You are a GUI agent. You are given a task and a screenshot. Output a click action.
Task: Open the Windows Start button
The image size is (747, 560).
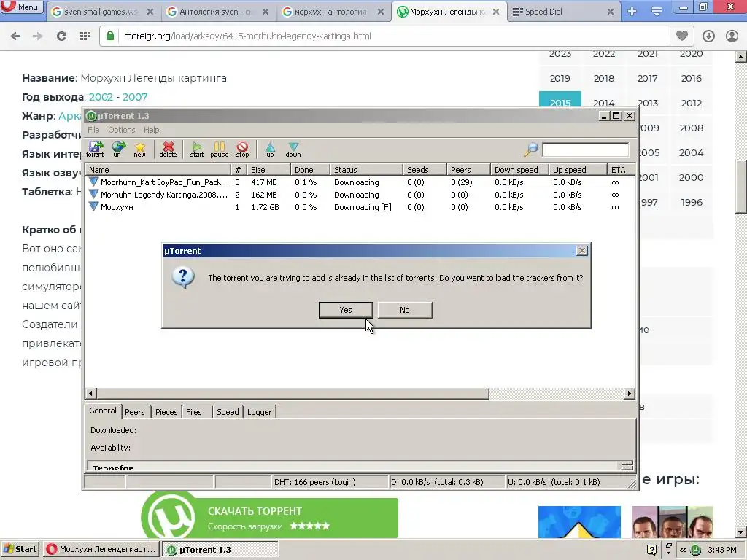[x=20, y=549]
